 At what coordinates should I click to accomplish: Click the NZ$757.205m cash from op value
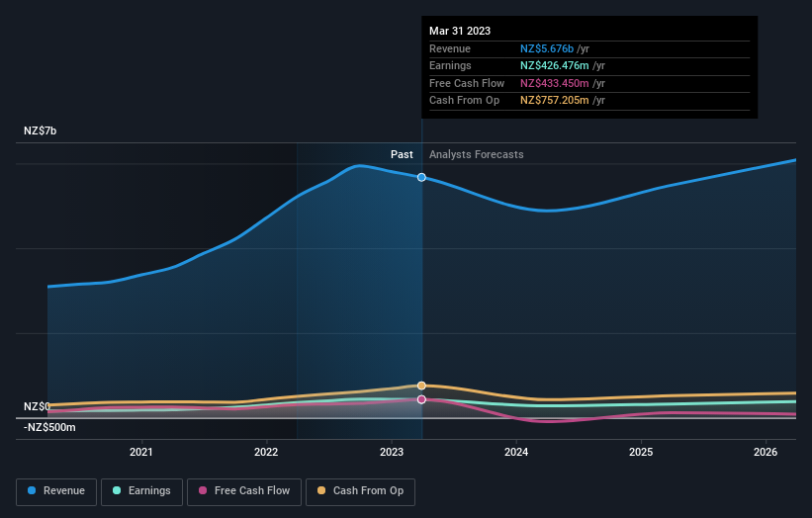click(555, 101)
